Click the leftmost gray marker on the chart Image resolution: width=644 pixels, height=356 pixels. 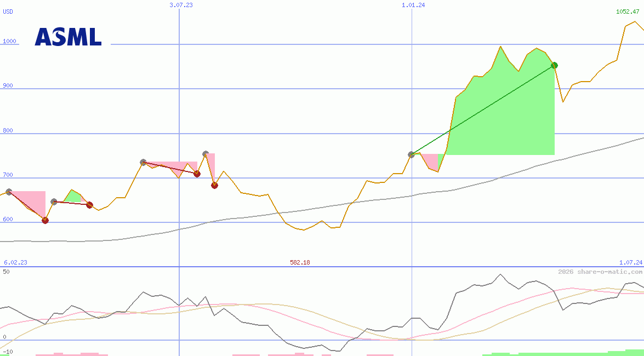(x=9, y=192)
